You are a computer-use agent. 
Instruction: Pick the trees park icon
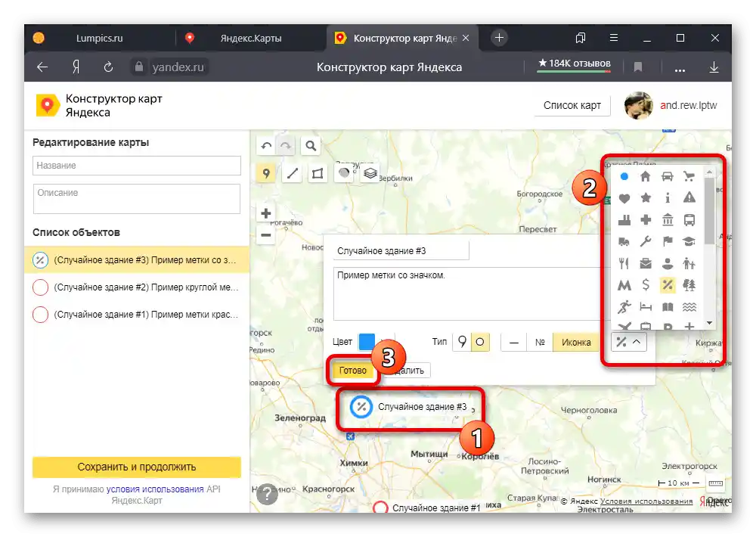(689, 285)
